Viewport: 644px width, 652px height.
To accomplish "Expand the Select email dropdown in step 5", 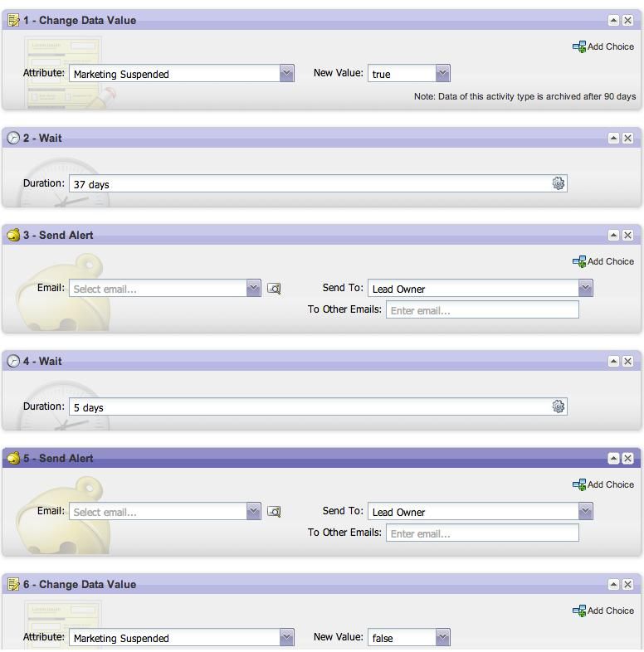I will 253,512.
